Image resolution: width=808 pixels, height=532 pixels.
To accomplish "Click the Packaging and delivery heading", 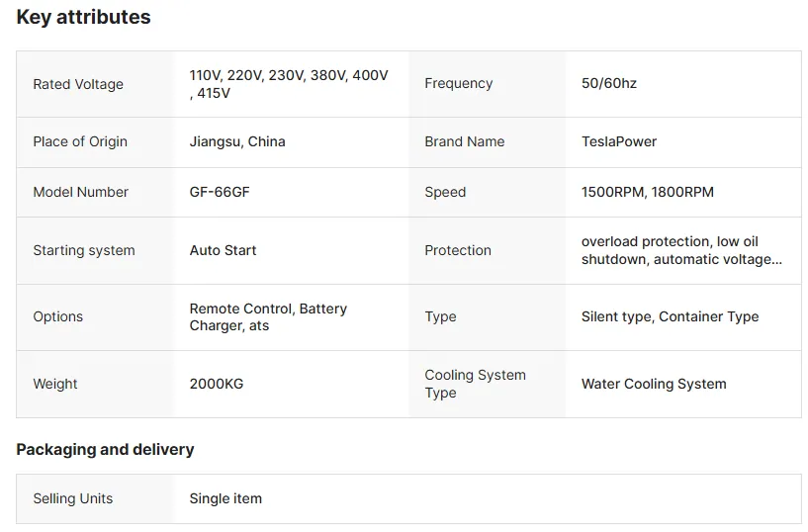I will point(105,450).
